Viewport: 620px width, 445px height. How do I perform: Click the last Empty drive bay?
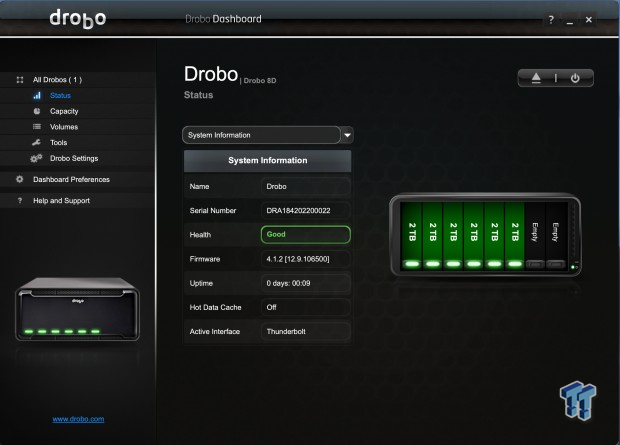pos(556,237)
